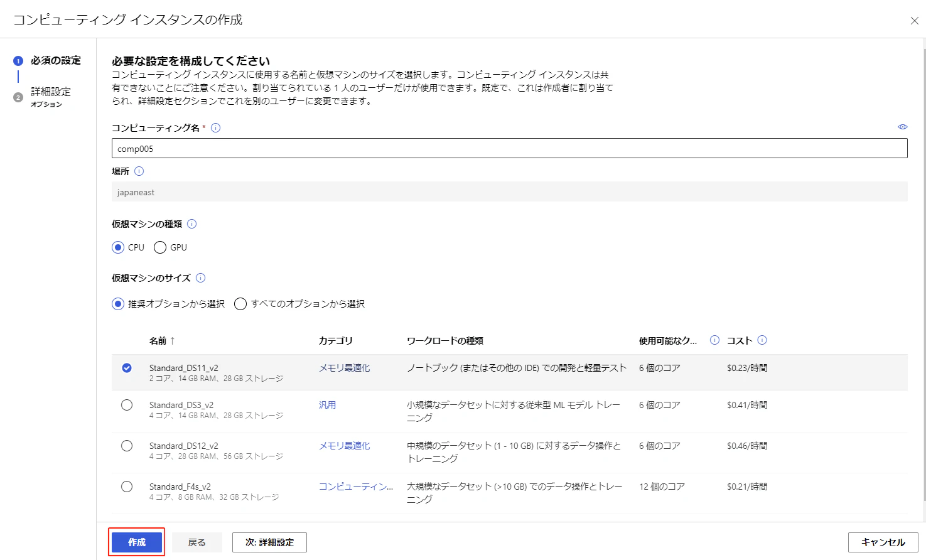Viewport: 926px width, 560px height.
Task: Select the Standard_DS12_v2 radio button
Action: 127,446
